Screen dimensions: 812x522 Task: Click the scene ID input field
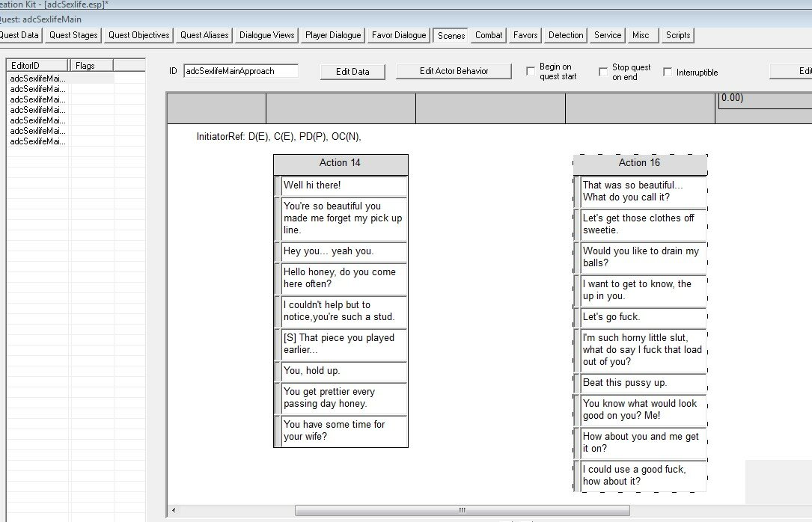click(x=241, y=71)
